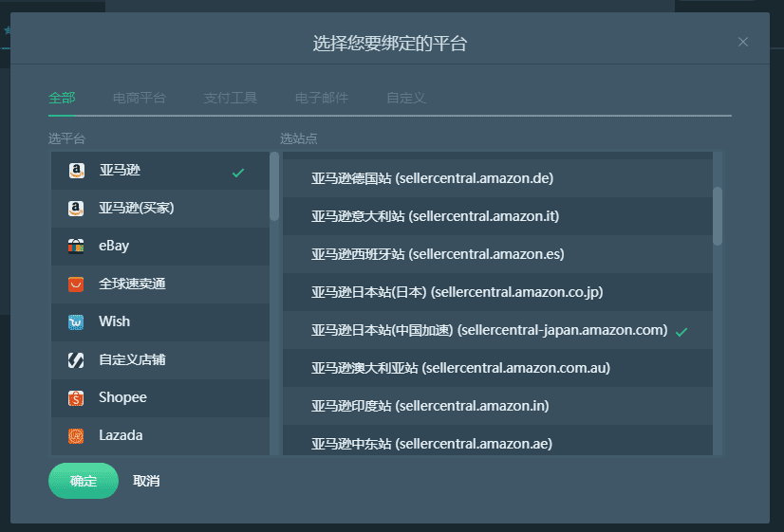This screenshot has width=784, height=532.
Task: Click the platform list scrollbar thumb
Action: (274, 186)
